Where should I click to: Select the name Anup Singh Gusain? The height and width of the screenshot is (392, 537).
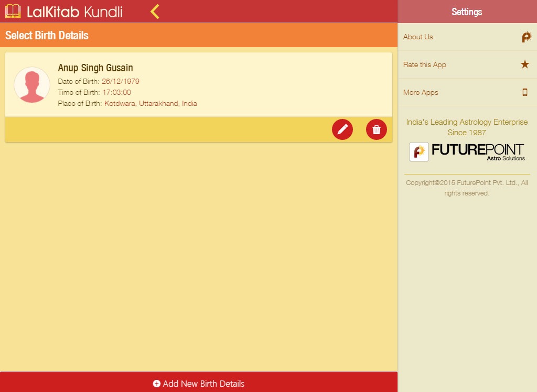tap(95, 68)
